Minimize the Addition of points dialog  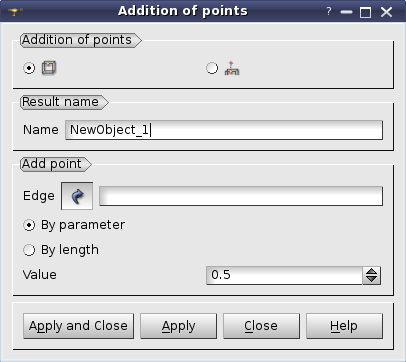346,12
